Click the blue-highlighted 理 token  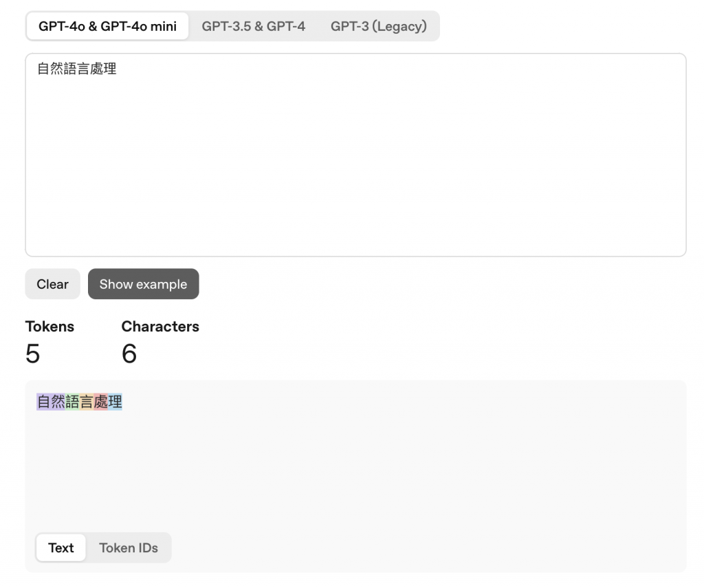pos(115,402)
